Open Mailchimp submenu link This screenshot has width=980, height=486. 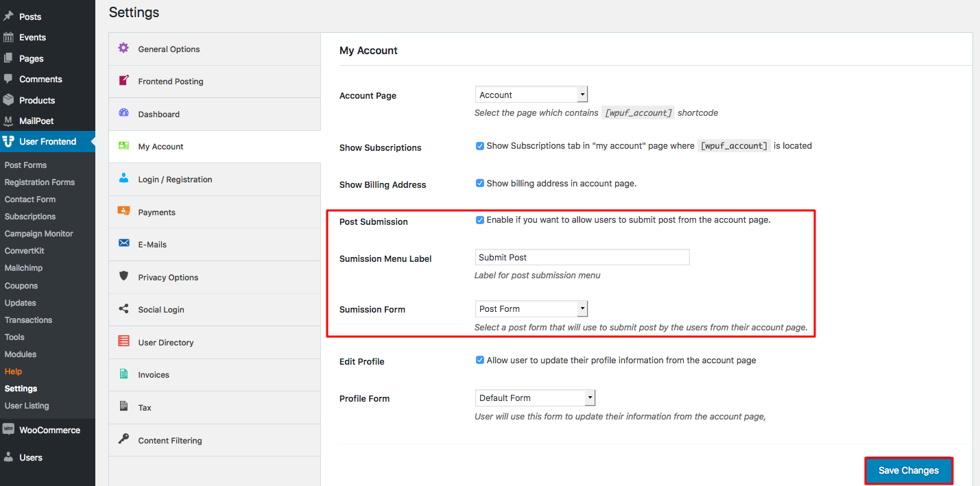[24, 269]
